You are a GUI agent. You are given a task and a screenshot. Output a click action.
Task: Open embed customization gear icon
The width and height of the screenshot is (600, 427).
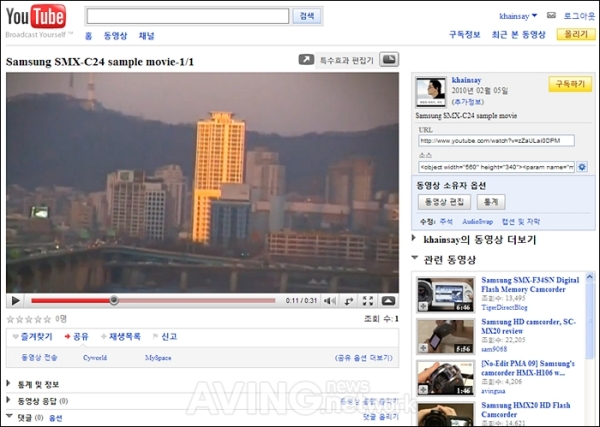582,167
